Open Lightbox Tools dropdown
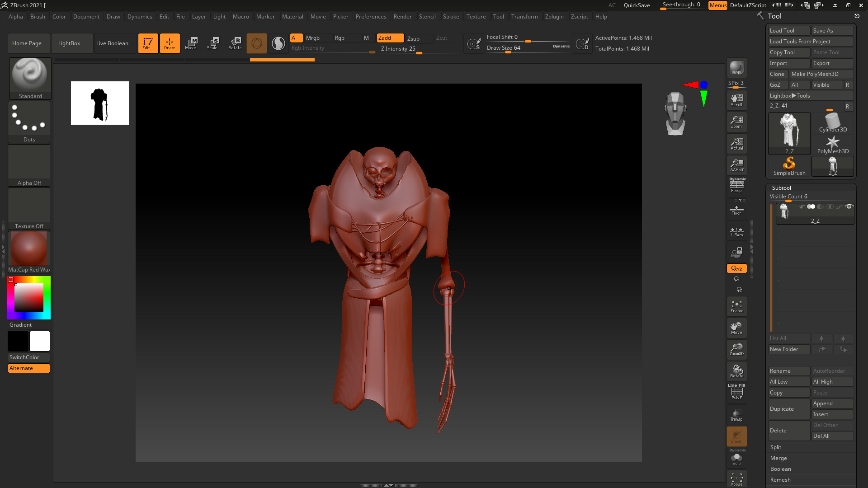This screenshot has width=868, height=488. tap(811, 96)
